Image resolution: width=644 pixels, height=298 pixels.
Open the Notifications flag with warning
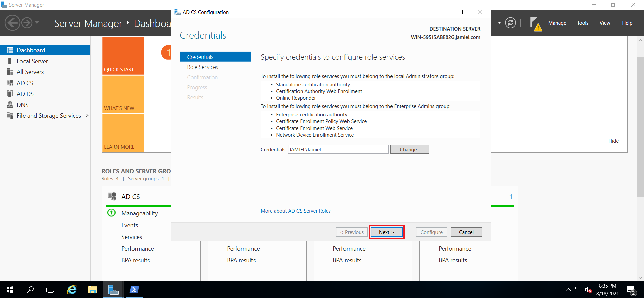536,23
